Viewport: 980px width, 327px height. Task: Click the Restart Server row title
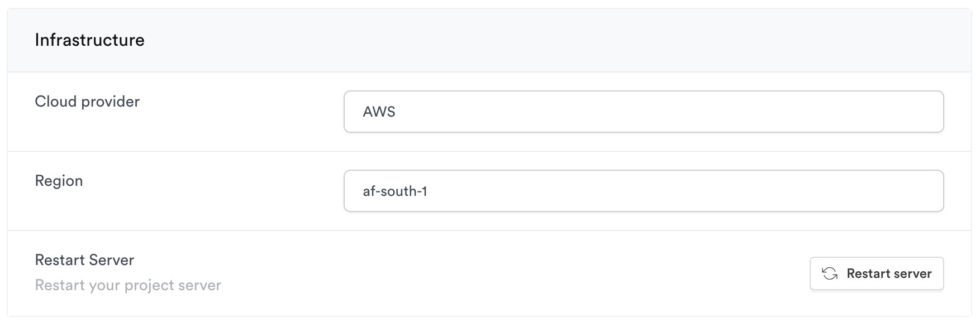pos(84,260)
